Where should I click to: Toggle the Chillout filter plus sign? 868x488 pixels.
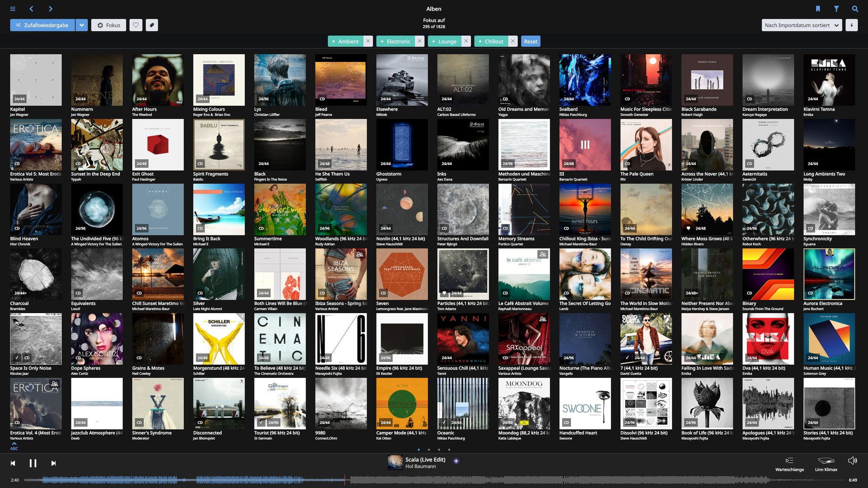[480, 42]
